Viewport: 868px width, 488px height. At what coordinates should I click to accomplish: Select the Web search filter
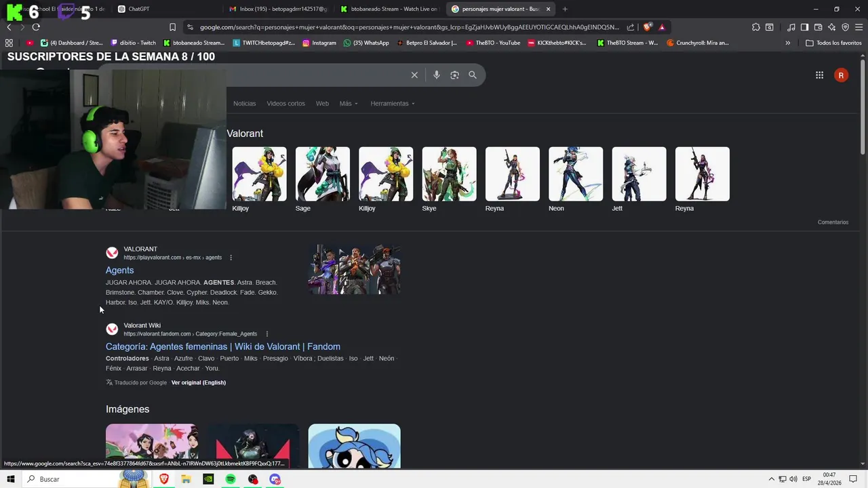(x=322, y=104)
